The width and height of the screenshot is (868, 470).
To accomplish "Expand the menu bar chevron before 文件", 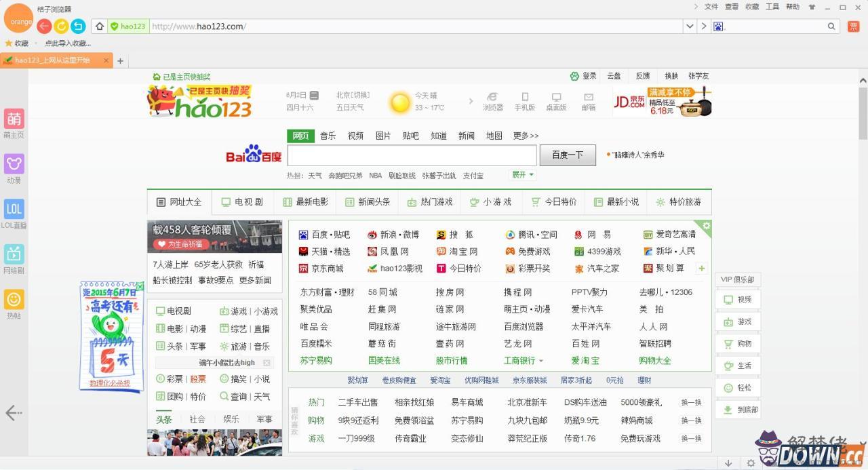I will tap(696, 7).
